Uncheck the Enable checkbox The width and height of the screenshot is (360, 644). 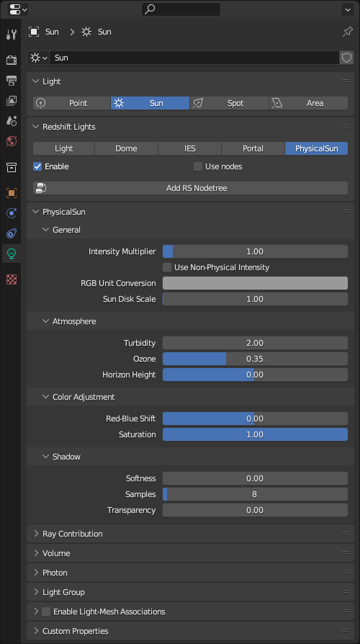click(x=37, y=166)
